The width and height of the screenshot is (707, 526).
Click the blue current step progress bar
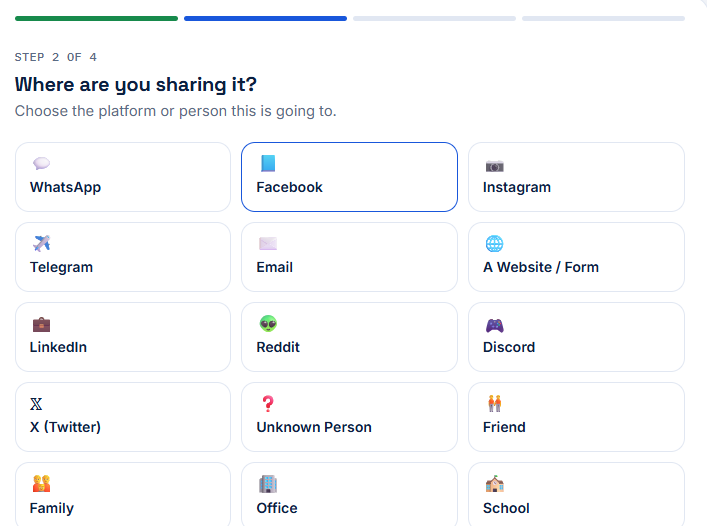coord(266,18)
